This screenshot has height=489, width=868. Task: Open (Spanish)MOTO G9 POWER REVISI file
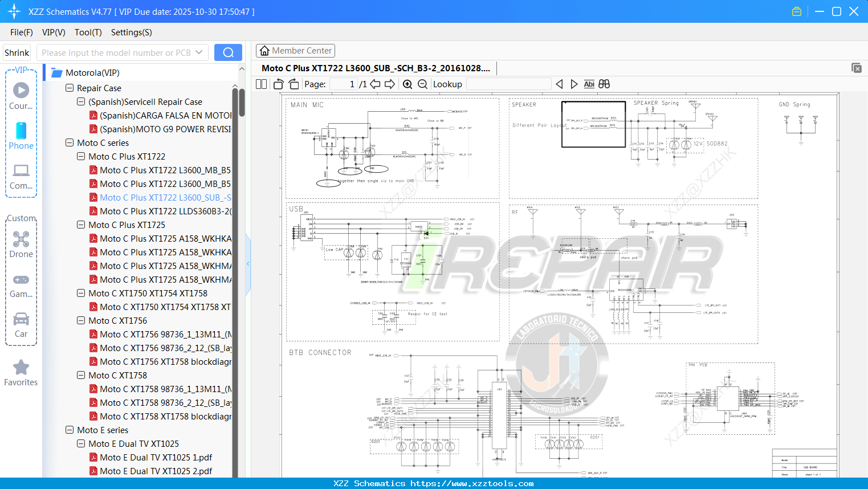[165, 129]
